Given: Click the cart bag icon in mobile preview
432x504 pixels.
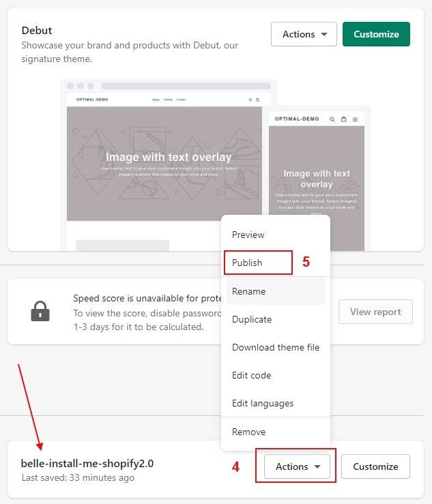Looking at the screenshot, I should pyautogui.click(x=343, y=119).
